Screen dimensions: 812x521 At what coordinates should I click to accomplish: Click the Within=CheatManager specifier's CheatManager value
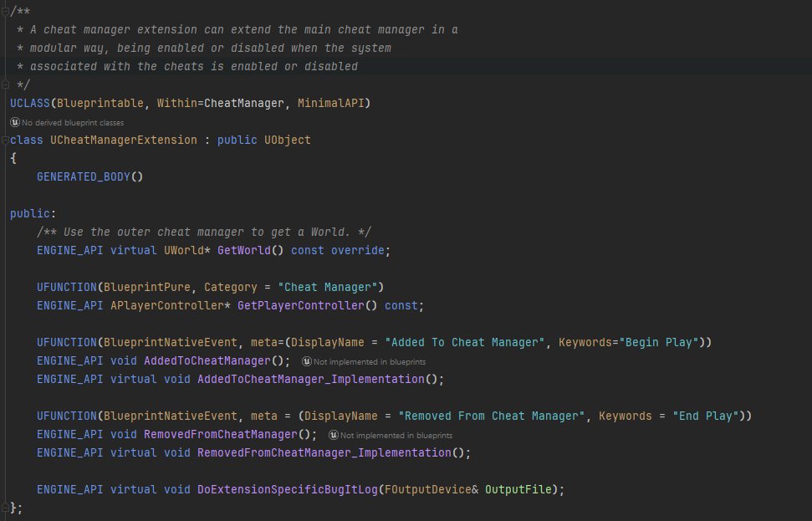point(244,103)
